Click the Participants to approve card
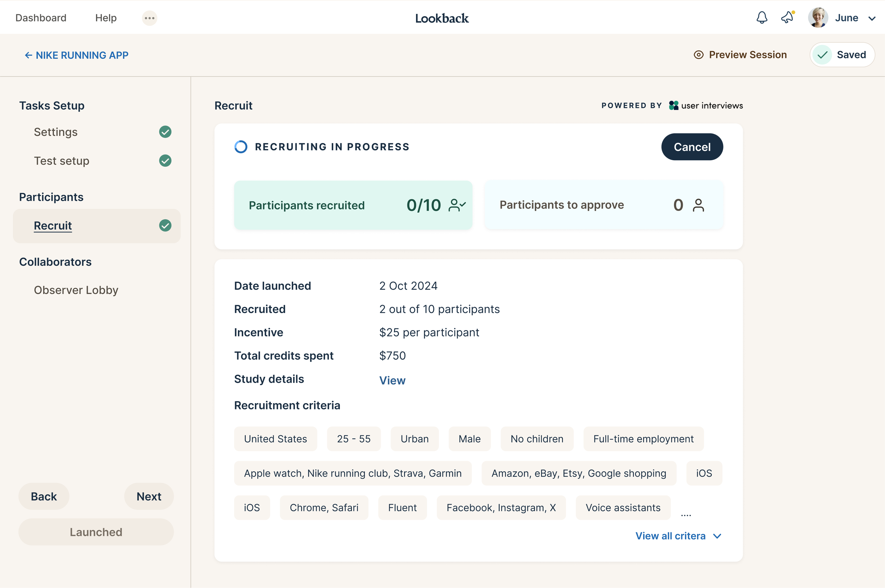The height and width of the screenshot is (588, 885). point(604,205)
